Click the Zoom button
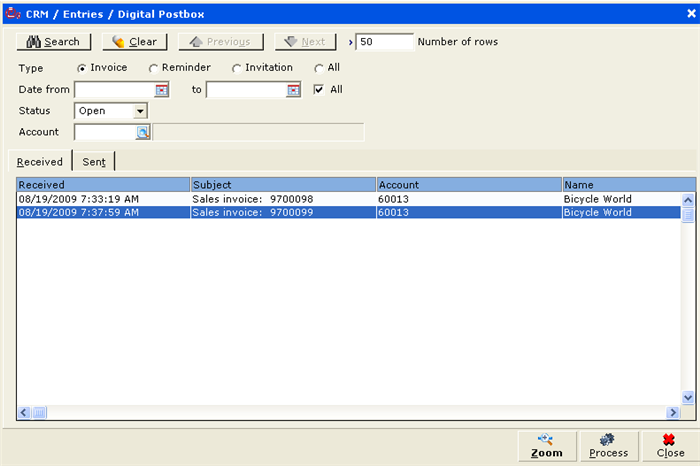This screenshot has width=700, height=466. tap(547, 446)
